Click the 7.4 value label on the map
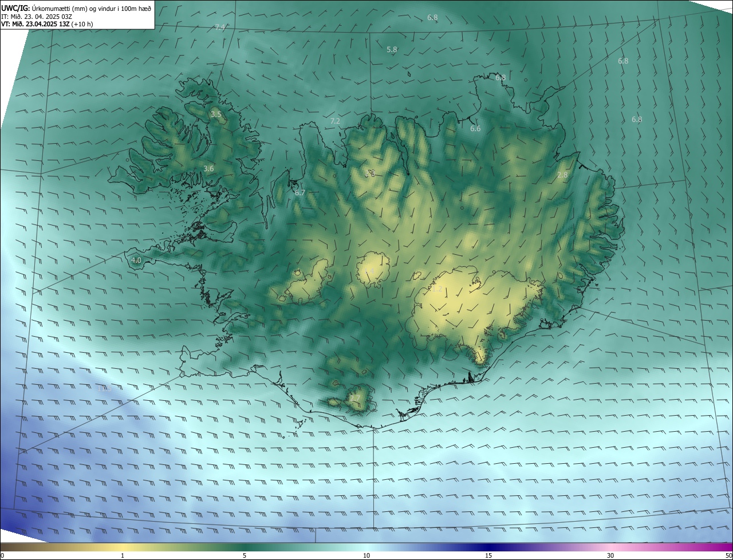733x560 pixels. tap(219, 27)
